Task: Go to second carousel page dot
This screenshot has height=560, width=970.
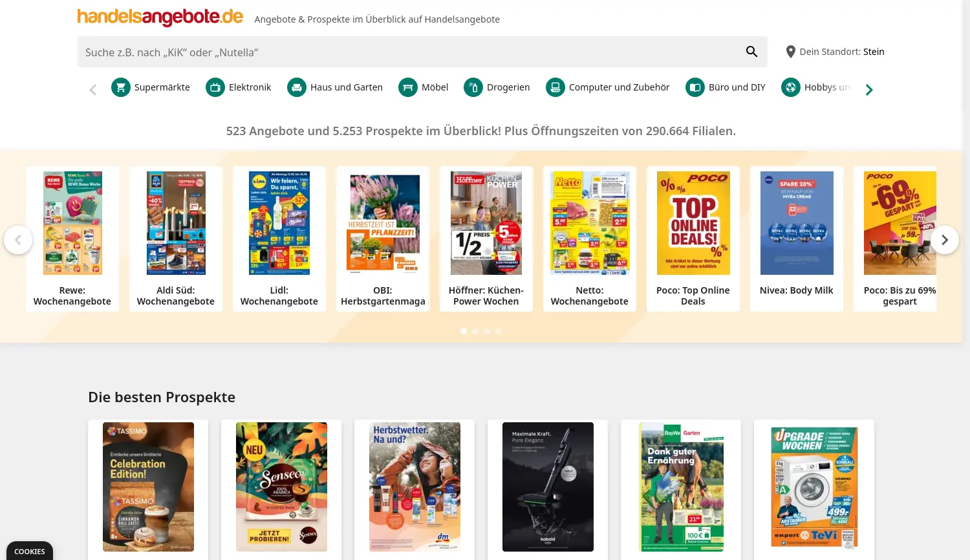Action: coord(475,331)
